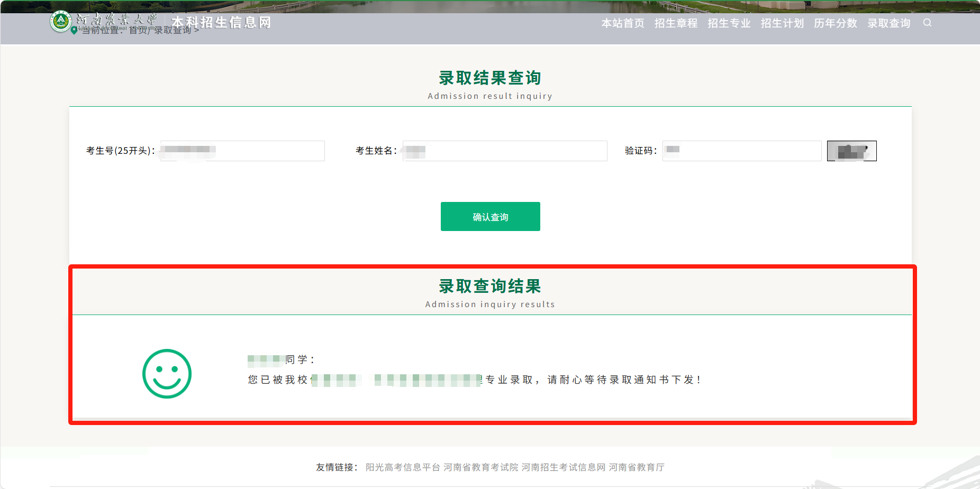
Task: Visit the 河南省教育考试院 friendly link
Action: coord(480,467)
